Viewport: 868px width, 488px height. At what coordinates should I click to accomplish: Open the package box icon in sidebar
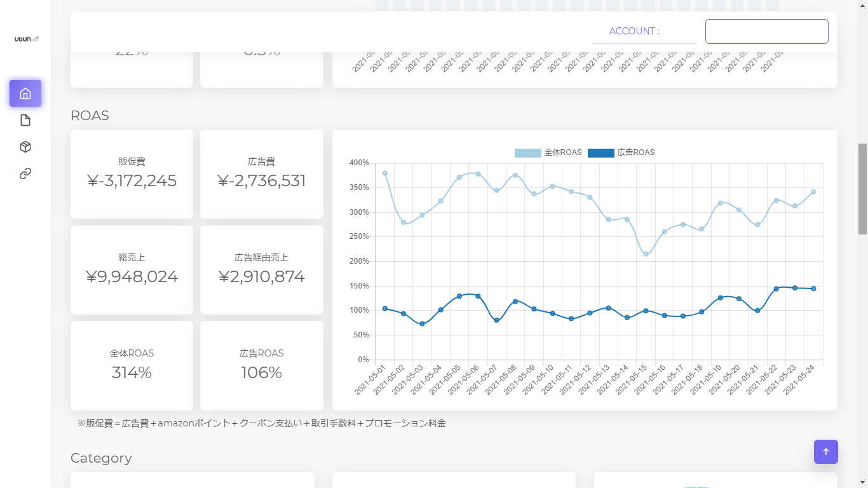[25, 147]
